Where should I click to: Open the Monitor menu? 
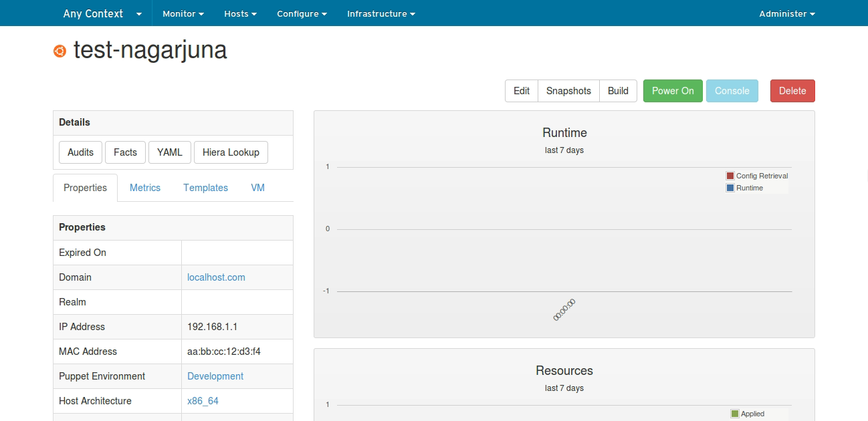[x=183, y=13]
